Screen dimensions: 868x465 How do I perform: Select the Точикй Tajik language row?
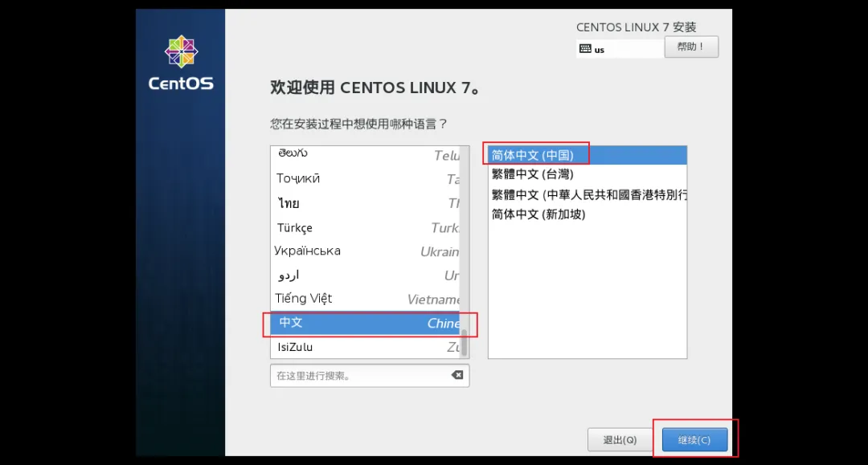click(366, 178)
